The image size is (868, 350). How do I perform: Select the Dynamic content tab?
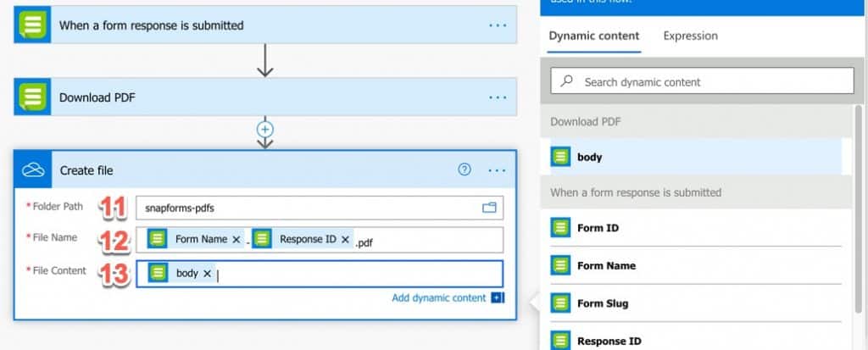tap(593, 36)
